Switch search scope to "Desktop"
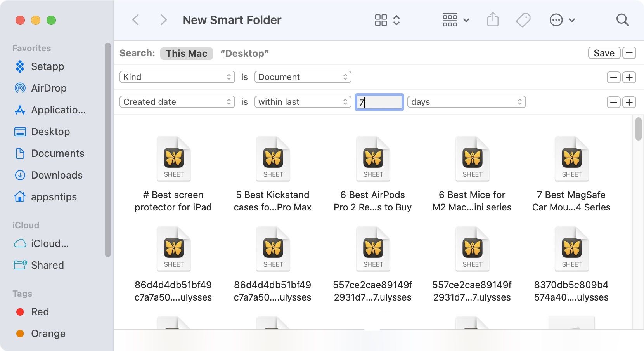 click(244, 53)
